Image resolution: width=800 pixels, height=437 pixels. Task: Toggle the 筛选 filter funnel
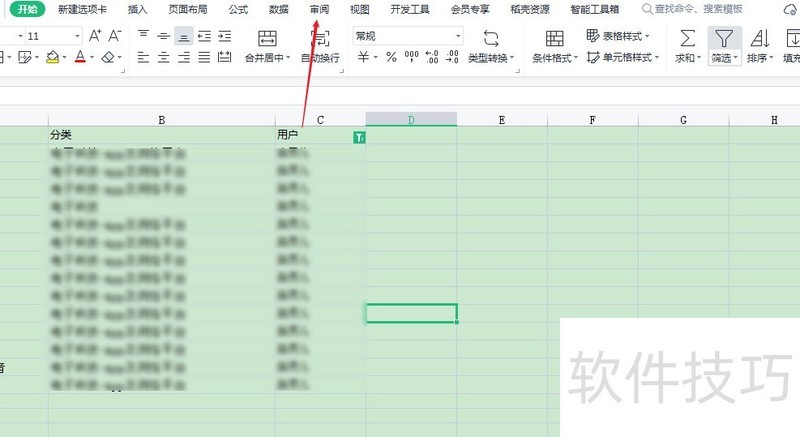[724, 38]
